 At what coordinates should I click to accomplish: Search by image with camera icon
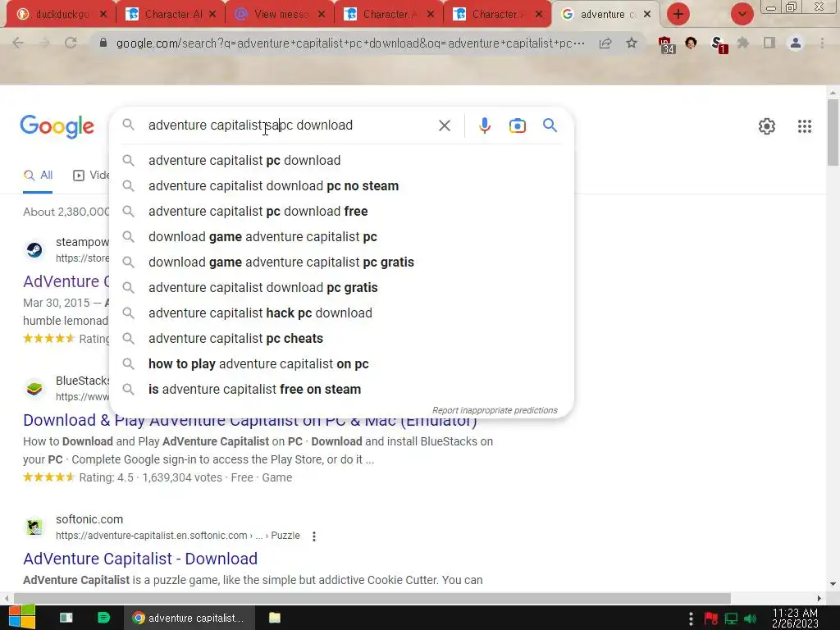click(517, 126)
